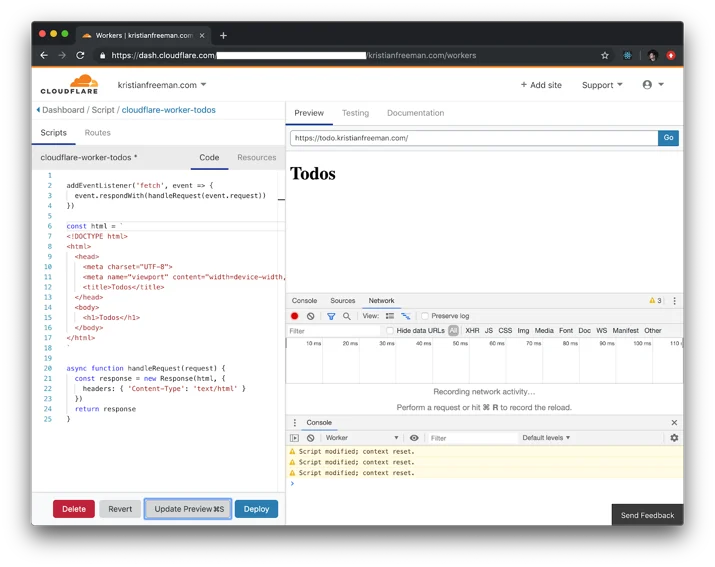Click the Add site link
The width and height of the screenshot is (715, 567).
tap(541, 85)
